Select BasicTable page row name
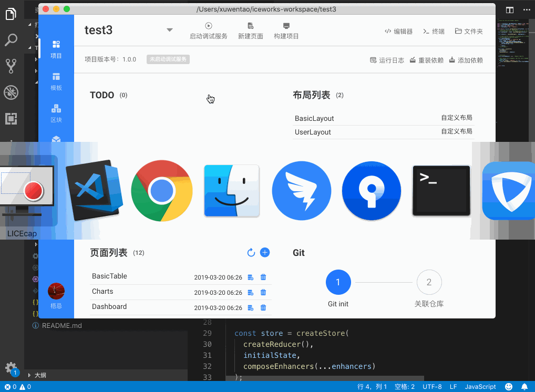 (109, 276)
